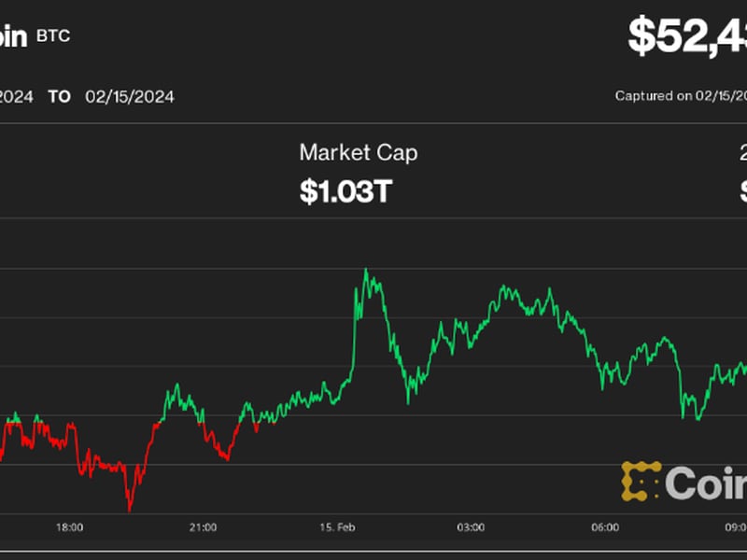Click the CoinDesk watermark text
Screen dimensions: 747x560
pos(707,483)
